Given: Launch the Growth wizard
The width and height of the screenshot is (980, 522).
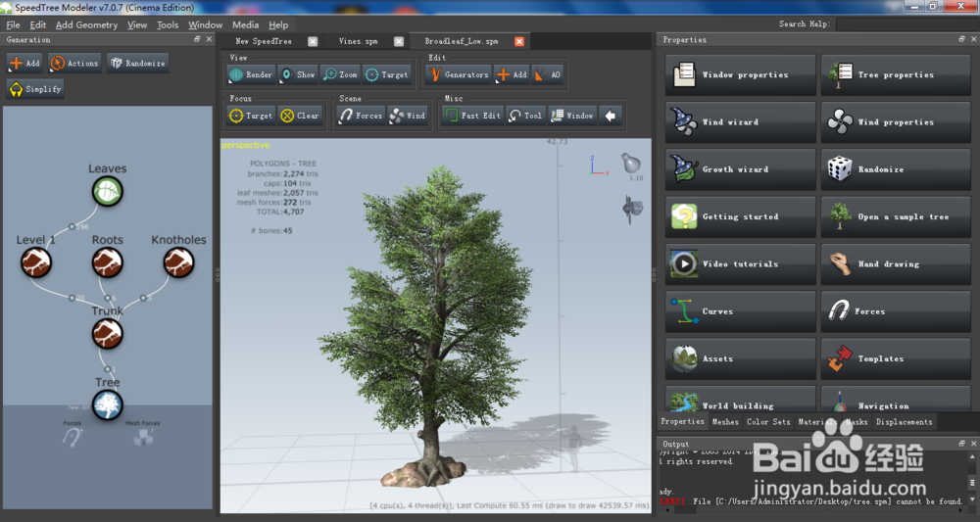Looking at the screenshot, I should click(741, 169).
